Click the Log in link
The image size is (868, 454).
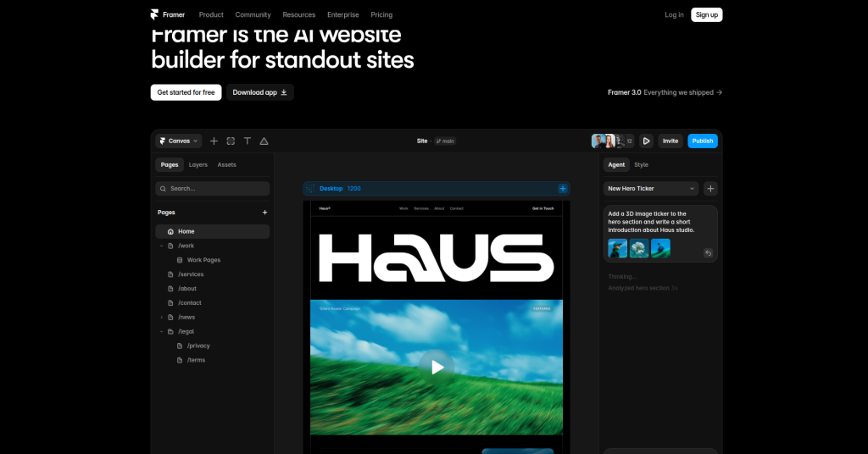pos(674,15)
